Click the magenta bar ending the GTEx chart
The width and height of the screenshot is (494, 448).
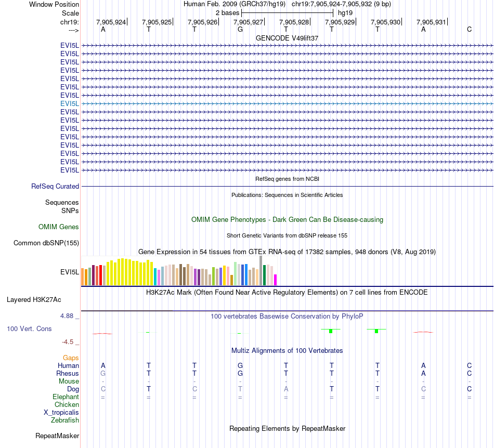pyautogui.click(x=276, y=280)
